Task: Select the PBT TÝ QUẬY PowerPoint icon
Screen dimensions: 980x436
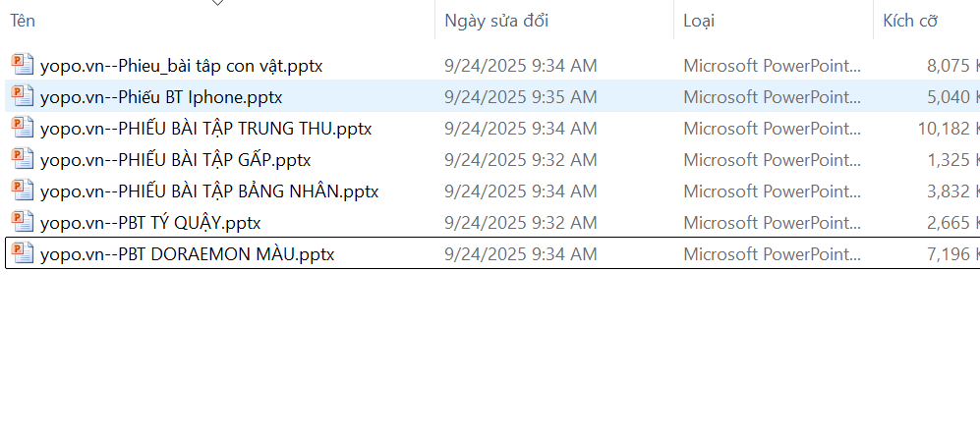Action: (x=22, y=222)
